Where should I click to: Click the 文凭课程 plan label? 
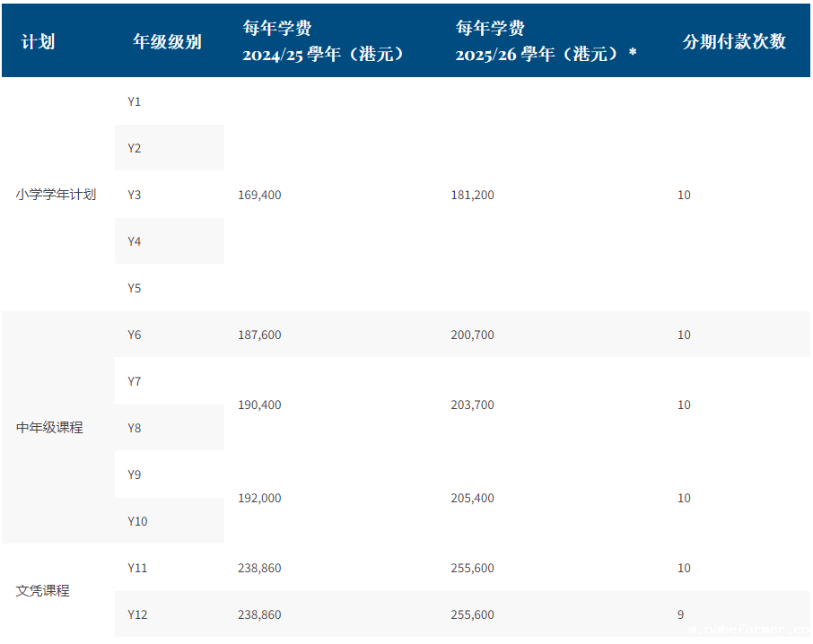(43, 591)
